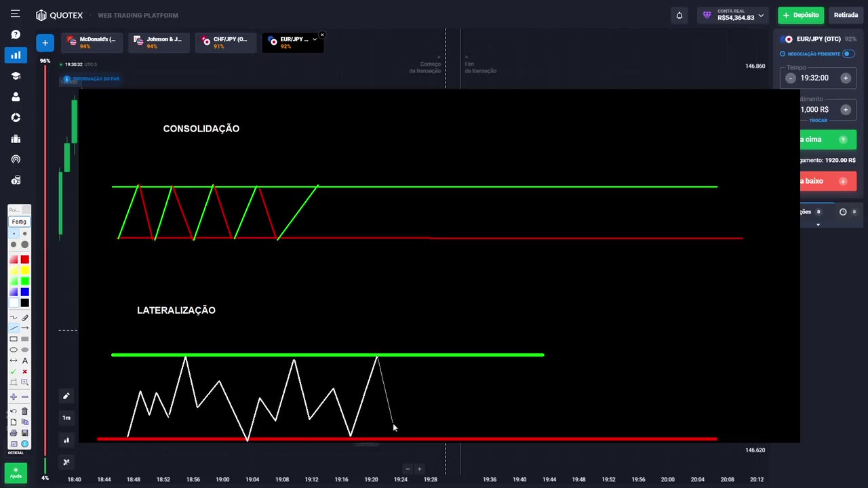Pick the solid red color swatch
The image size is (868, 488).
pos(25,259)
